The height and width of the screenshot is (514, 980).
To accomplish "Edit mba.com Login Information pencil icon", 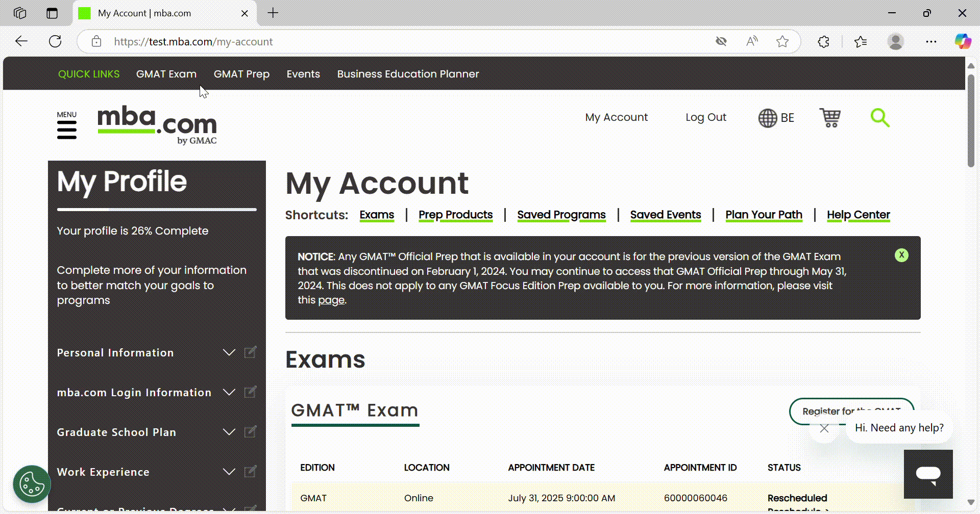I will click(x=250, y=392).
